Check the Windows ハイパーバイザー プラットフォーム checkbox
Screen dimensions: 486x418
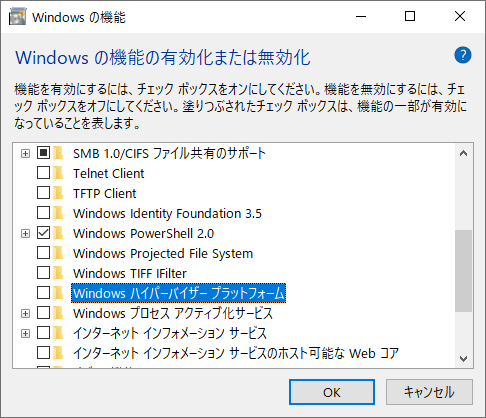[43, 293]
